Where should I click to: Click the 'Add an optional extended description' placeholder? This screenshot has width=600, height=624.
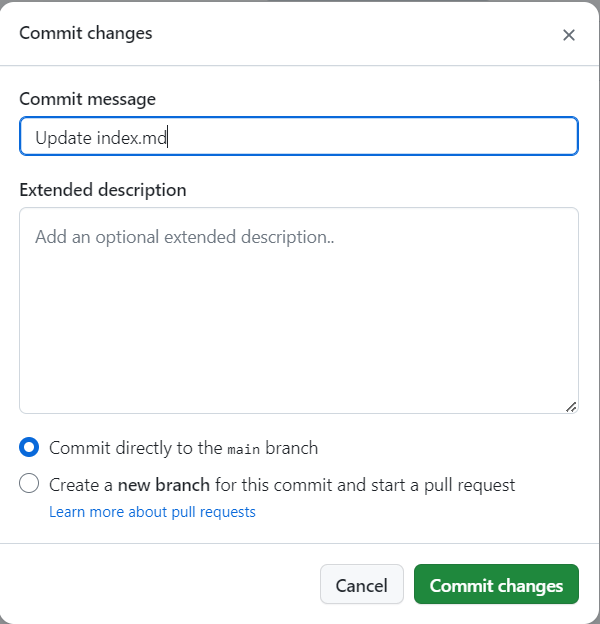[185, 237]
